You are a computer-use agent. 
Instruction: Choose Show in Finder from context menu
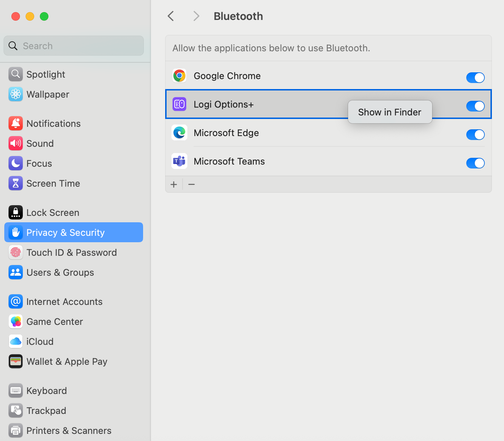pyautogui.click(x=390, y=112)
